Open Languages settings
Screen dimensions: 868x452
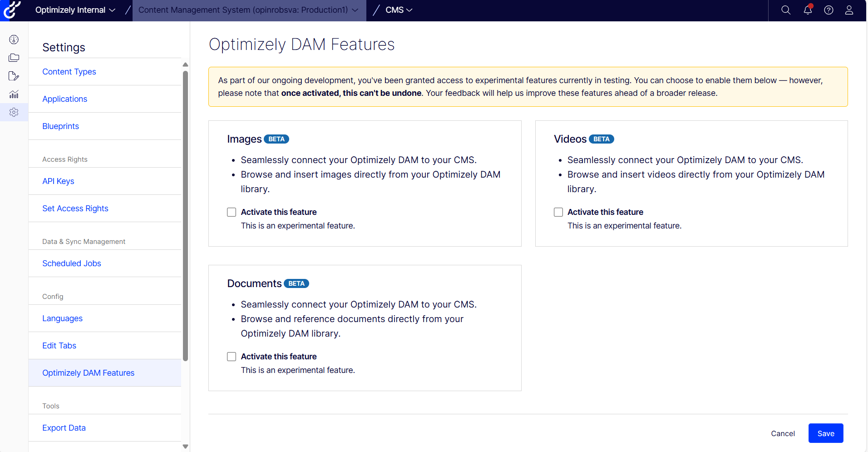pyautogui.click(x=62, y=318)
